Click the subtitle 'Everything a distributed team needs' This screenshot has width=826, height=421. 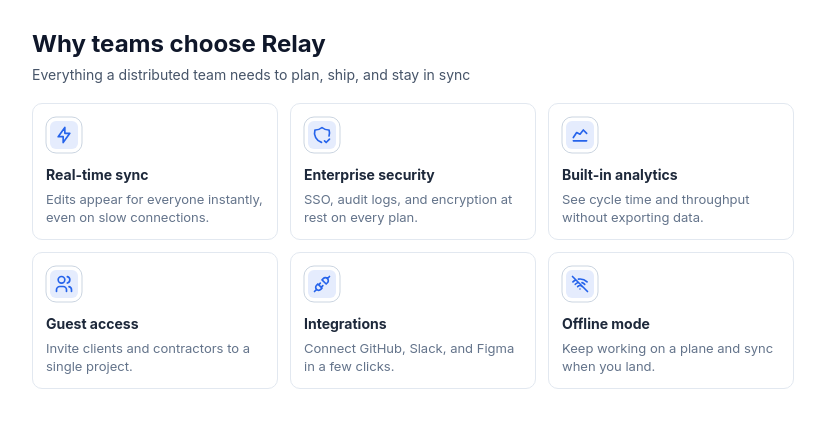click(251, 75)
